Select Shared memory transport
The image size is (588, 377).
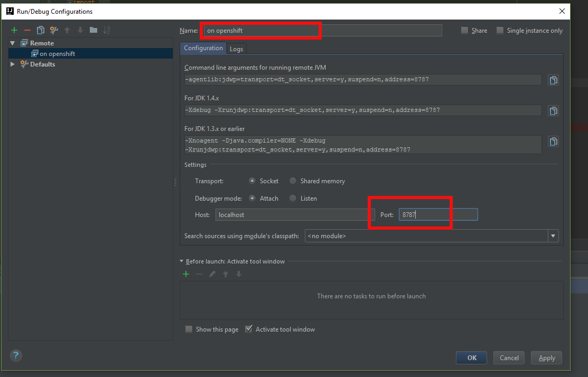[x=293, y=181]
